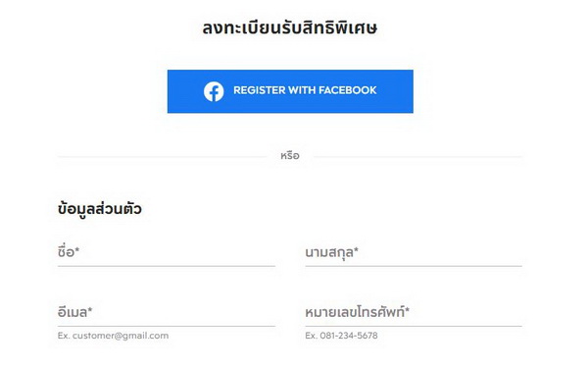The height and width of the screenshot is (368, 588).
Task: Click the underline beneath the ชื่อ field
Action: tap(167, 266)
